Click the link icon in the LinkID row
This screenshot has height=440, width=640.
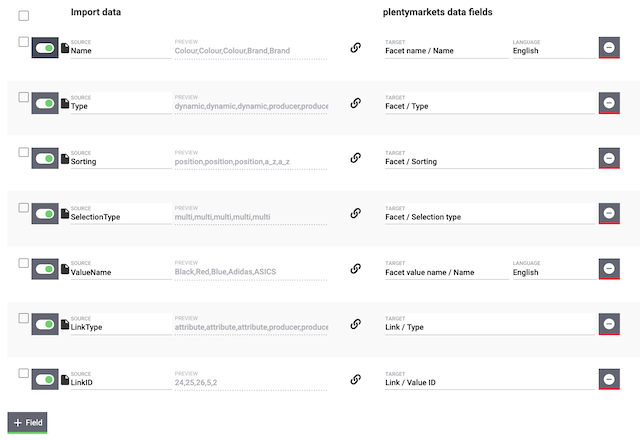coord(355,380)
